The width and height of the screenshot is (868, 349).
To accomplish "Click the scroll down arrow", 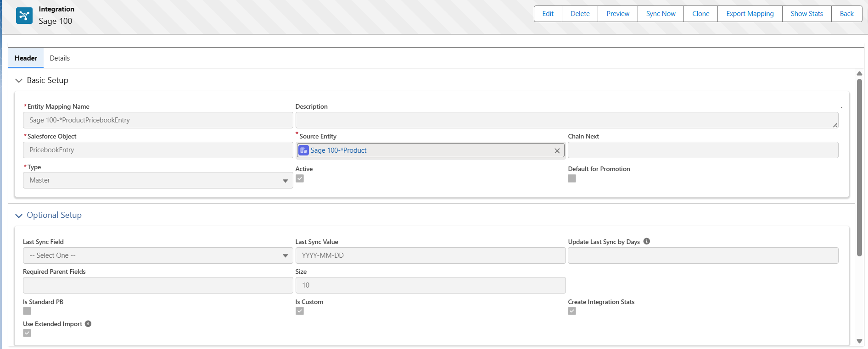I will tap(859, 341).
